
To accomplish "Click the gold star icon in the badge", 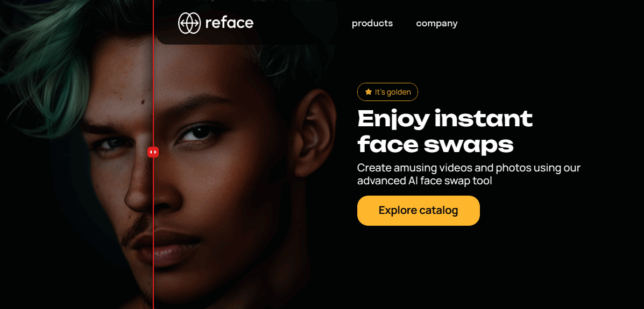I will click(x=369, y=92).
